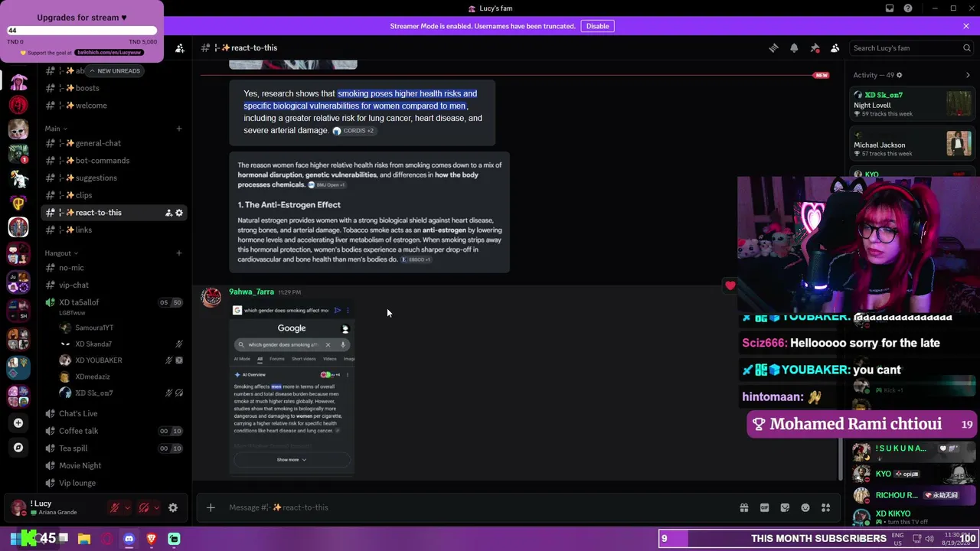Viewport: 980px width, 551px height.
Task: Collapse the Main category
Action: coord(56,129)
